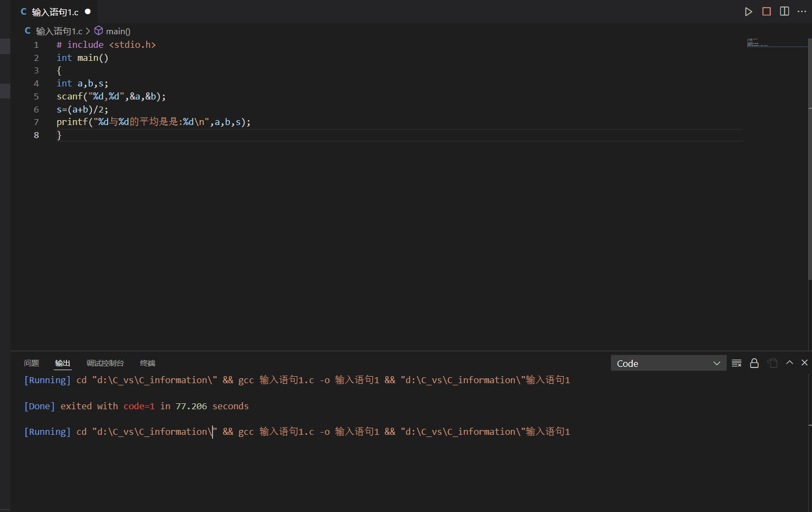Viewport: 812px width, 512px height.
Task: Click first [Running] output line
Action: coord(297,380)
